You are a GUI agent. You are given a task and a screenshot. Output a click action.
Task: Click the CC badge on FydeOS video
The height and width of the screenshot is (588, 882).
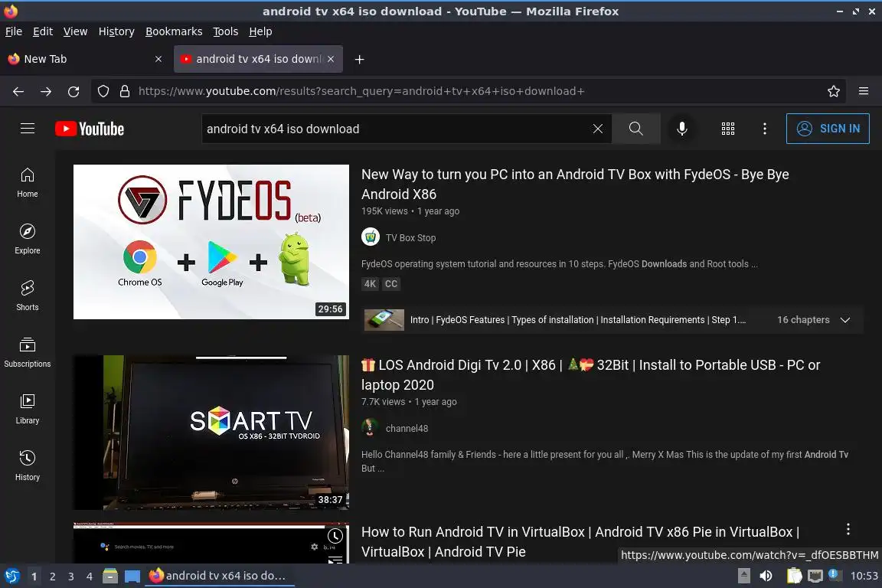[391, 284]
